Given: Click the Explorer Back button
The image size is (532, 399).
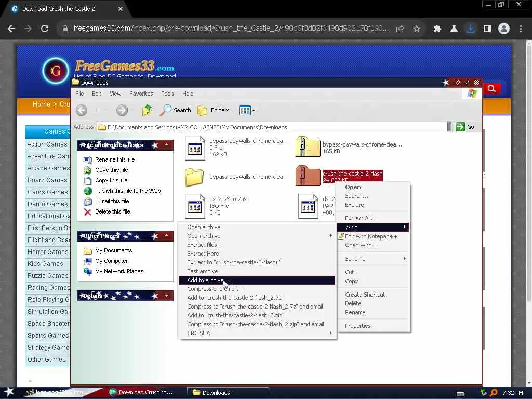Looking at the screenshot, I should tap(82, 110).
